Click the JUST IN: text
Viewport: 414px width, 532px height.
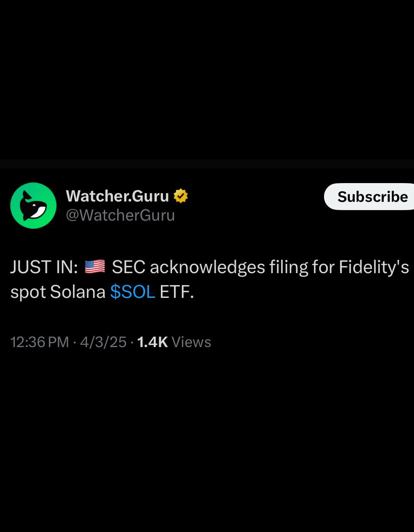point(44,268)
